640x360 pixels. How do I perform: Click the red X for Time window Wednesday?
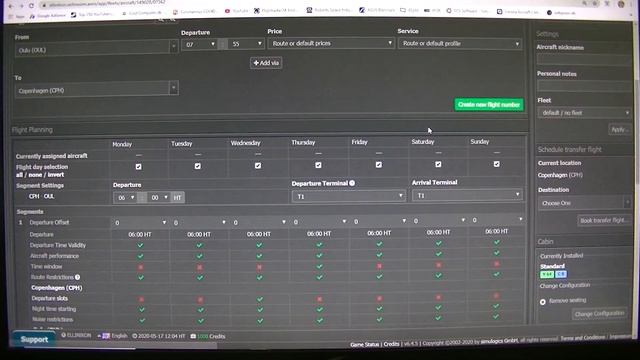259,267
